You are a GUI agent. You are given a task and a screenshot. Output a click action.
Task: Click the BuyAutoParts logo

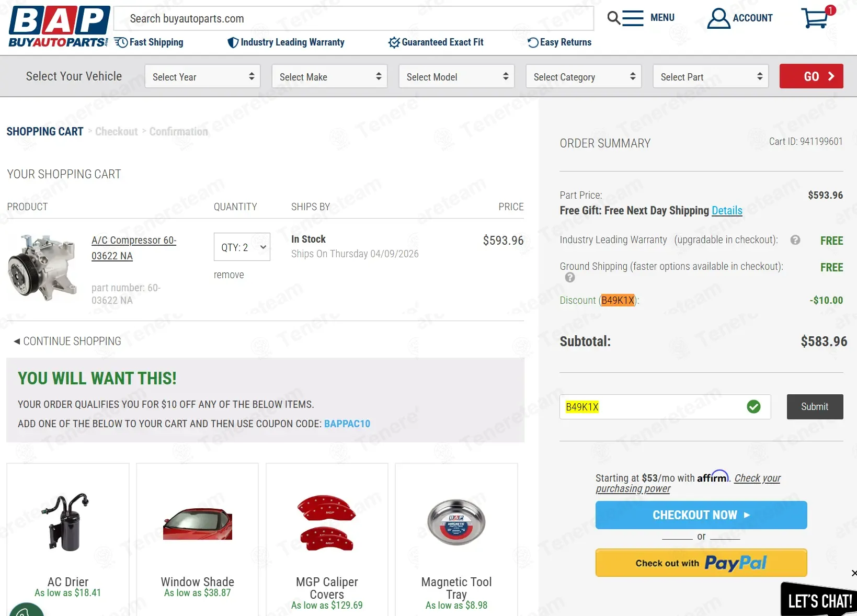tap(59, 27)
